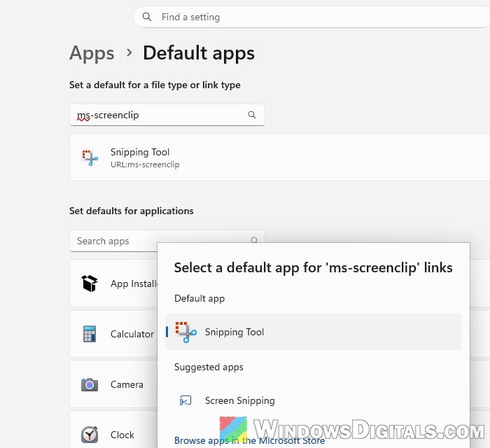Click the Clock app icon
490x448 pixels.
(90, 435)
